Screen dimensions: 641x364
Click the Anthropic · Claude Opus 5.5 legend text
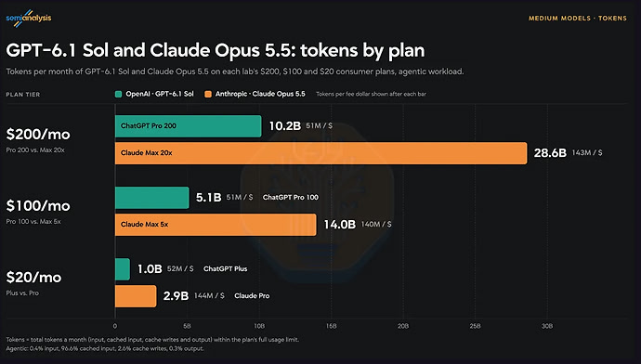pos(260,94)
